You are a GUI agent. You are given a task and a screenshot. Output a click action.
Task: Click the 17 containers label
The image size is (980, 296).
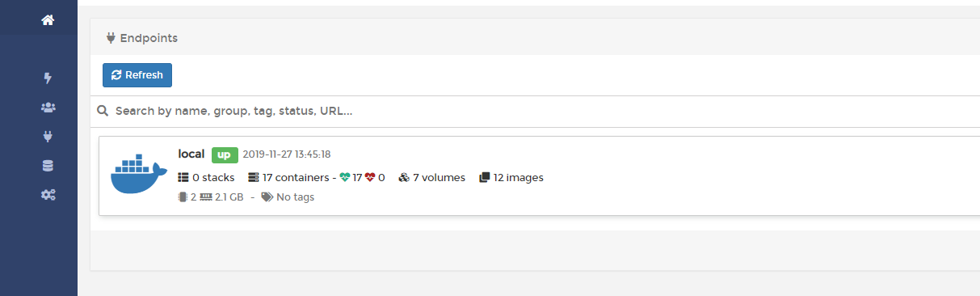(x=294, y=177)
